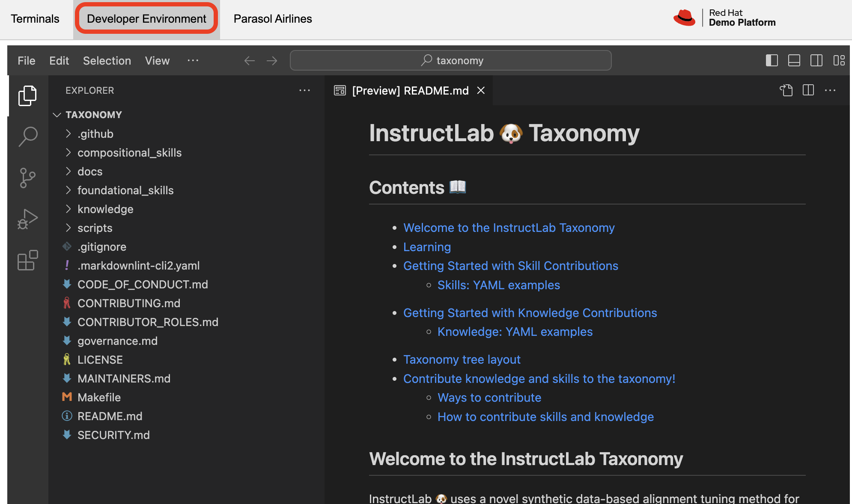Image resolution: width=852 pixels, height=504 pixels.
Task: Click the EXPLORER panel title
Action: [x=89, y=90]
